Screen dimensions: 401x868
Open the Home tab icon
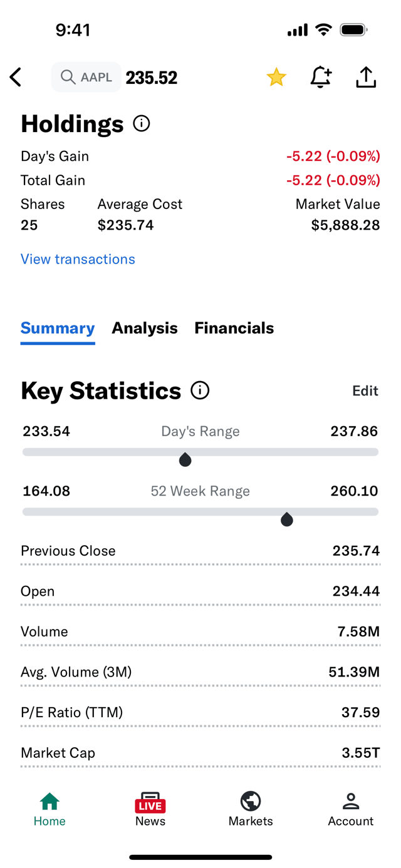49,801
